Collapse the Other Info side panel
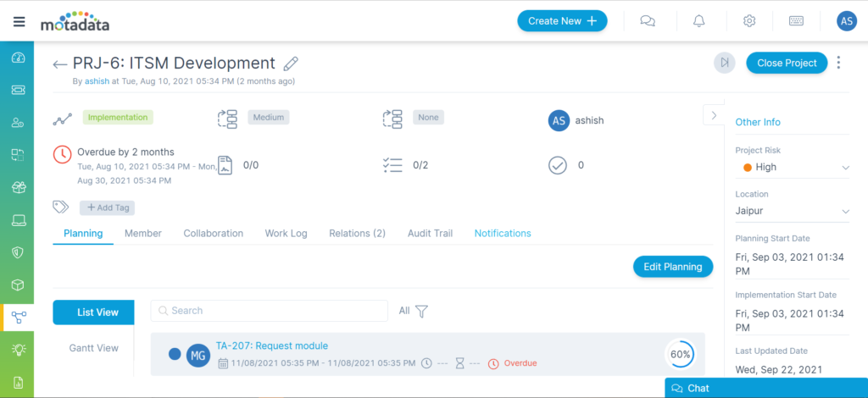Screen dimensions: 868x398 [714, 115]
